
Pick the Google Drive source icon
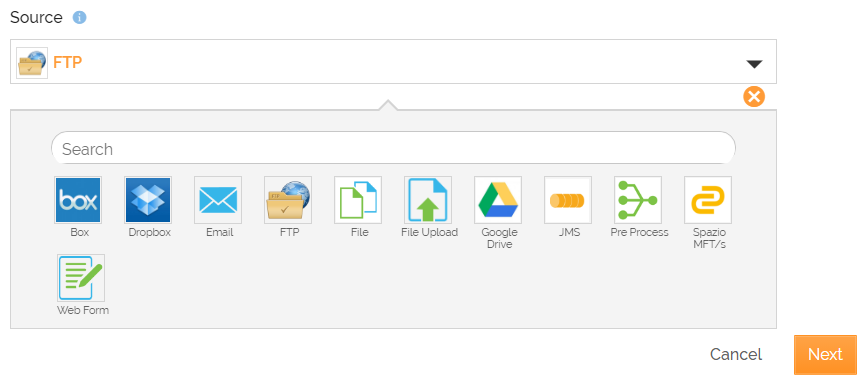(x=498, y=200)
